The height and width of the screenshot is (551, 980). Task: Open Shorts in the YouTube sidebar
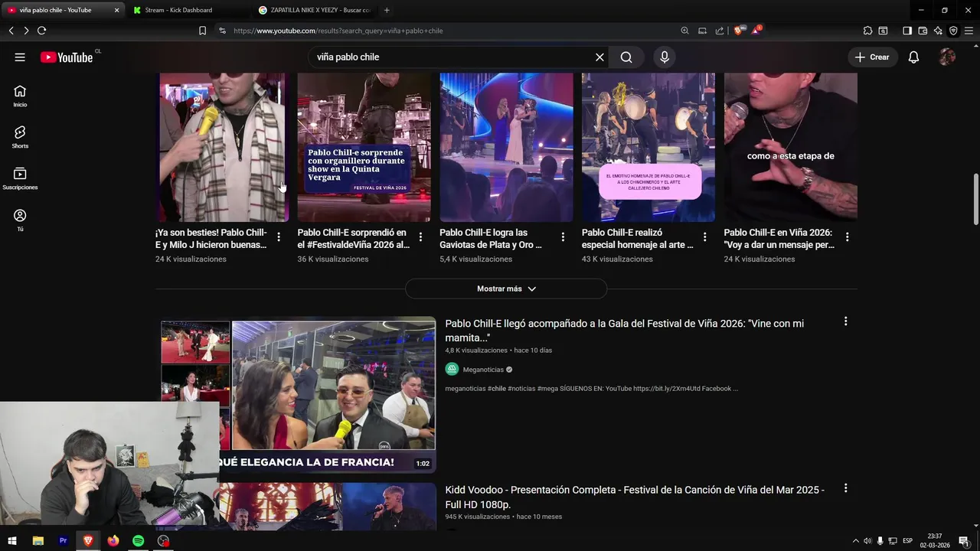click(20, 137)
